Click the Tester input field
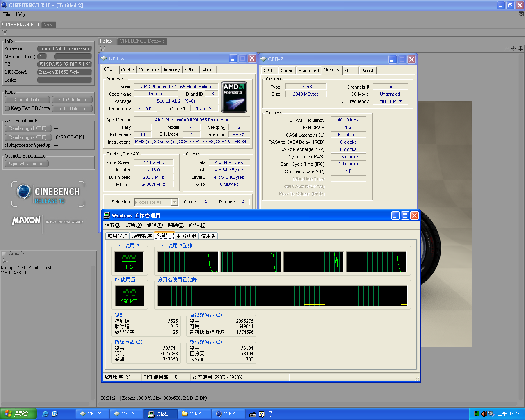This screenshot has width=525, height=420. (64, 80)
